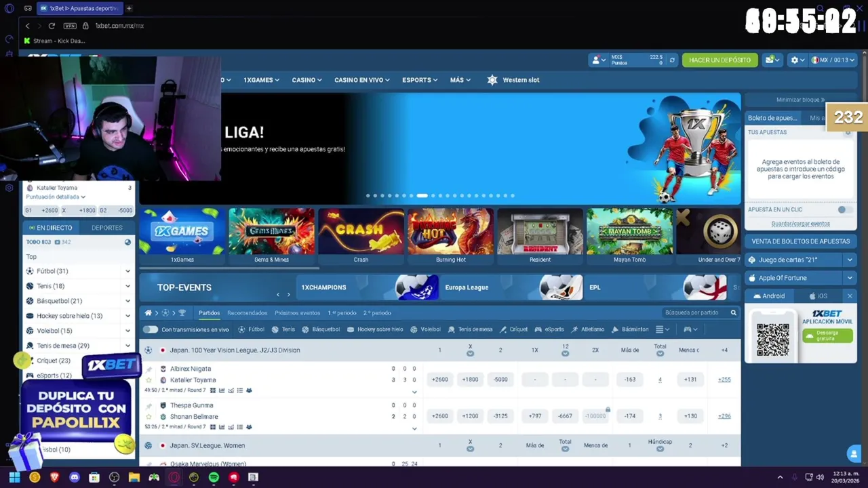Screen dimensions: 868x488
Task: Click the globe icon beside TODO 803
Action: (127, 242)
